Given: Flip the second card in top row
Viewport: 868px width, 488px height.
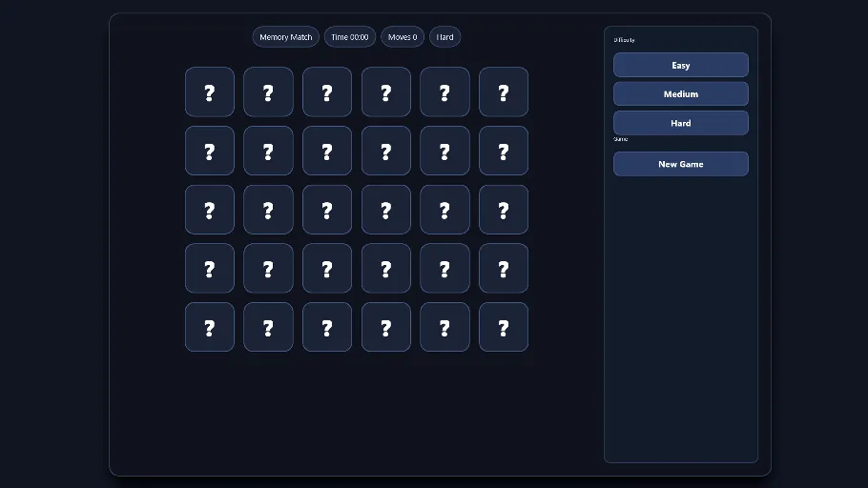Looking at the screenshot, I should point(268,91).
